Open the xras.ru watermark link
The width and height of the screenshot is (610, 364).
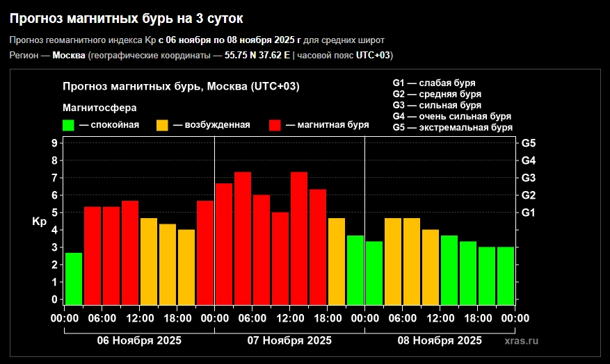522,340
